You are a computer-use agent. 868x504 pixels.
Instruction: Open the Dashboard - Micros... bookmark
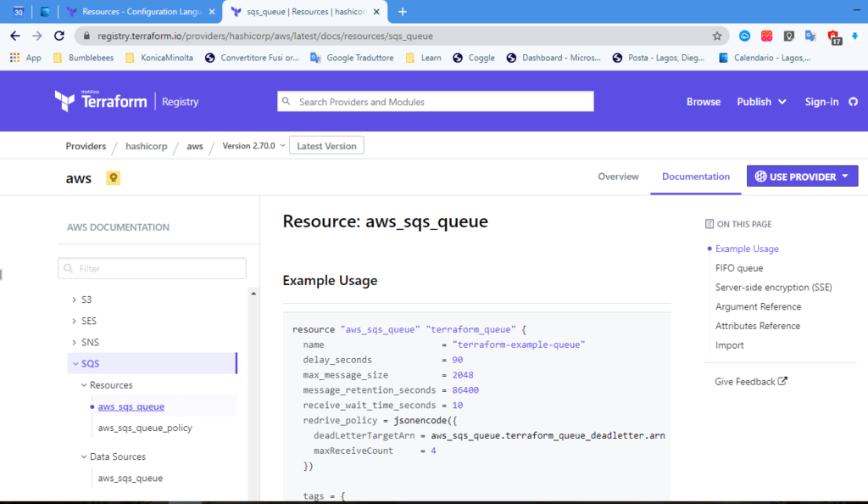click(x=554, y=58)
